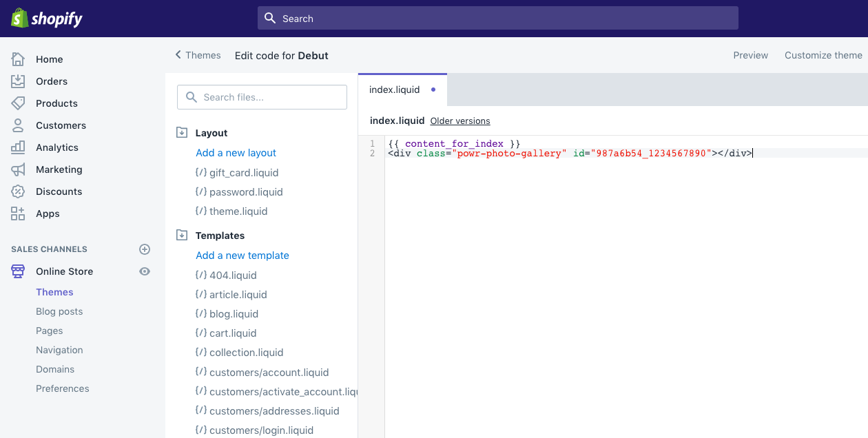Click the Marketing megaphone icon
The height and width of the screenshot is (438, 868).
point(18,169)
